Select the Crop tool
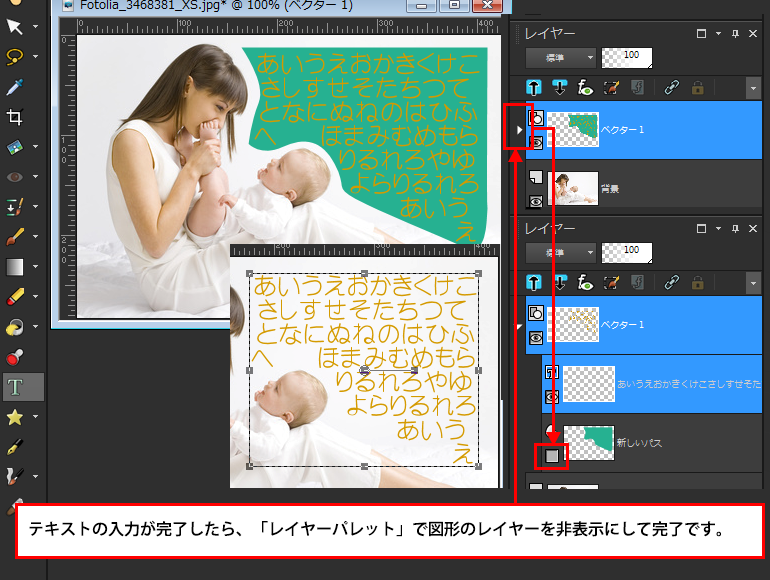 (x=15, y=117)
